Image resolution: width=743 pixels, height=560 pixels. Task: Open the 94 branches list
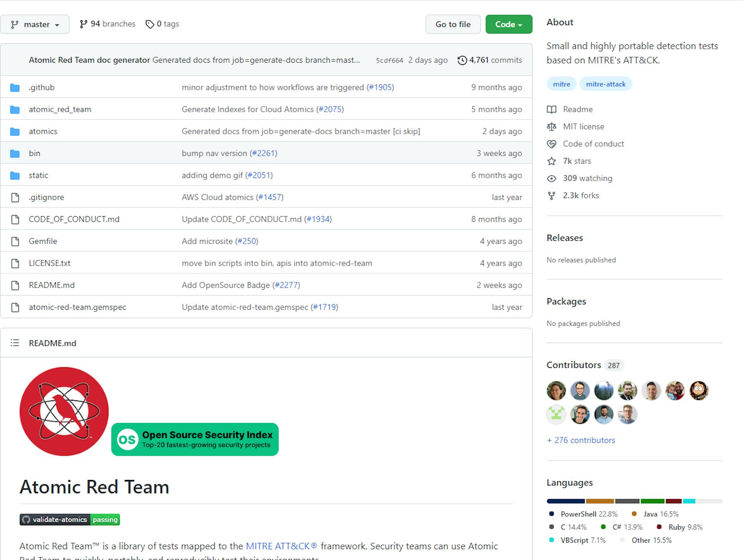point(113,24)
